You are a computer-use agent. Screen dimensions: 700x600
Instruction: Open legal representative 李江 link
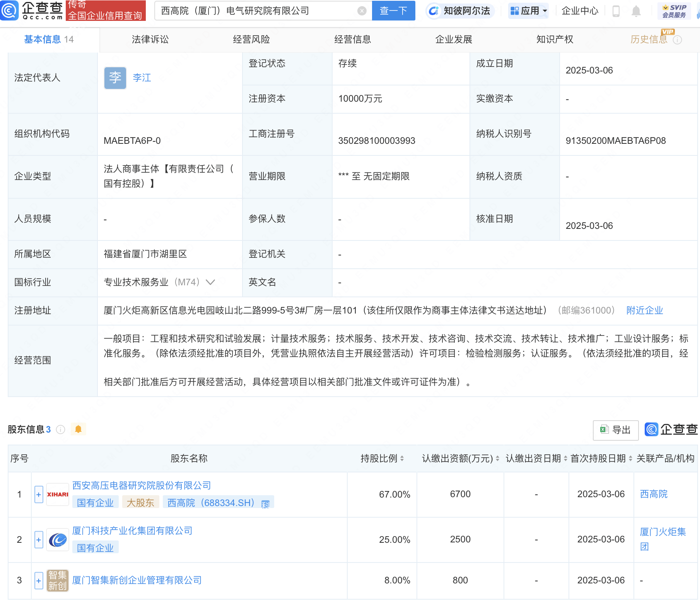[x=142, y=78]
